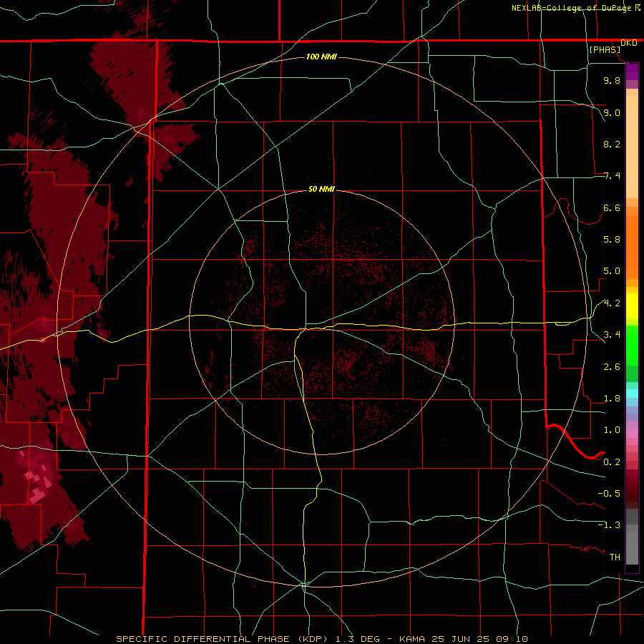Pick the bright green segment of the color bar
Screen dimensions: 644x644
coord(632,346)
